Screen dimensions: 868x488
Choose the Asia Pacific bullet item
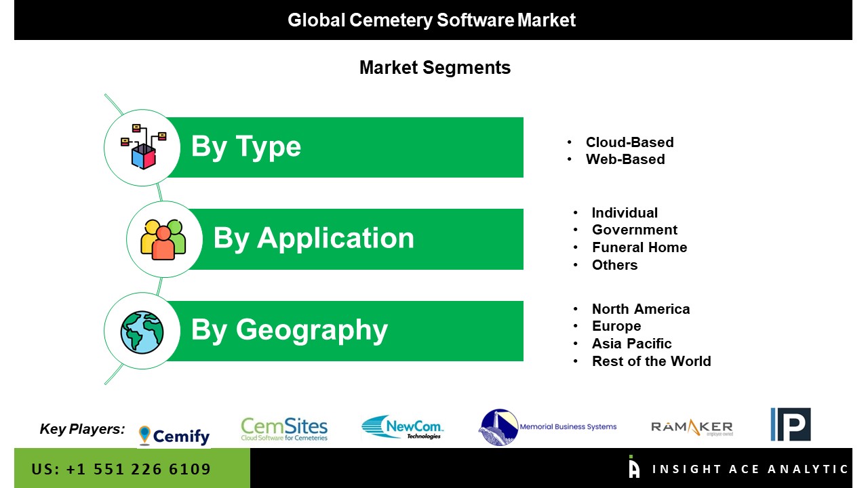(631, 344)
